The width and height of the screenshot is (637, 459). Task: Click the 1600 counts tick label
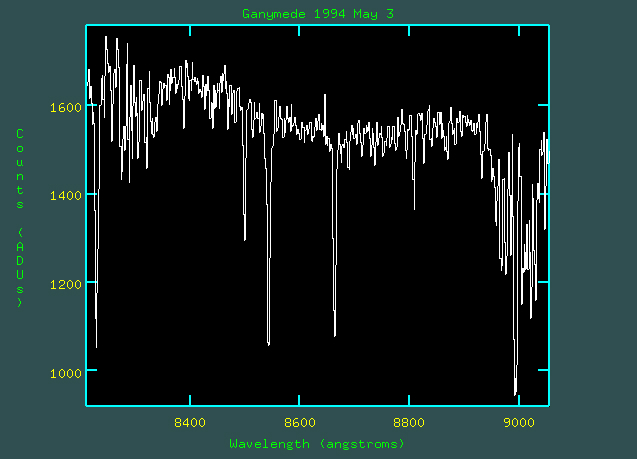tap(66, 108)
